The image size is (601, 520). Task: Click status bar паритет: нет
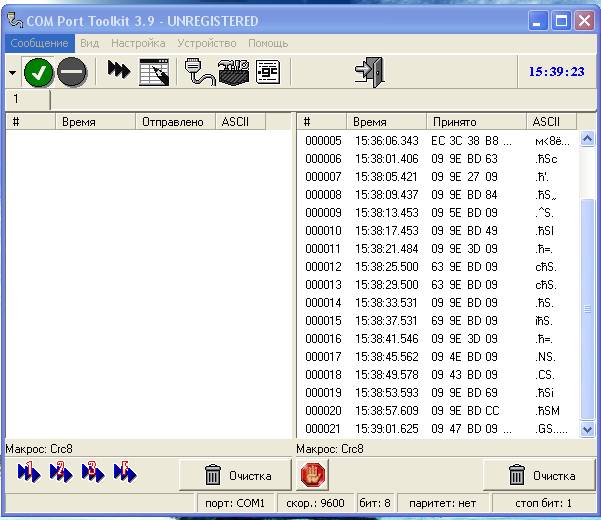point(443,503)
